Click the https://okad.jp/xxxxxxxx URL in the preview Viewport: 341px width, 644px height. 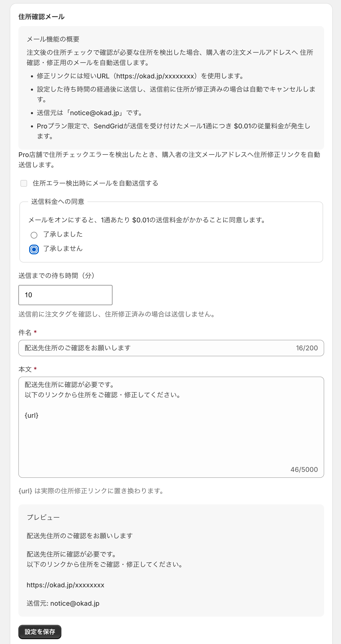click(65, 585)
